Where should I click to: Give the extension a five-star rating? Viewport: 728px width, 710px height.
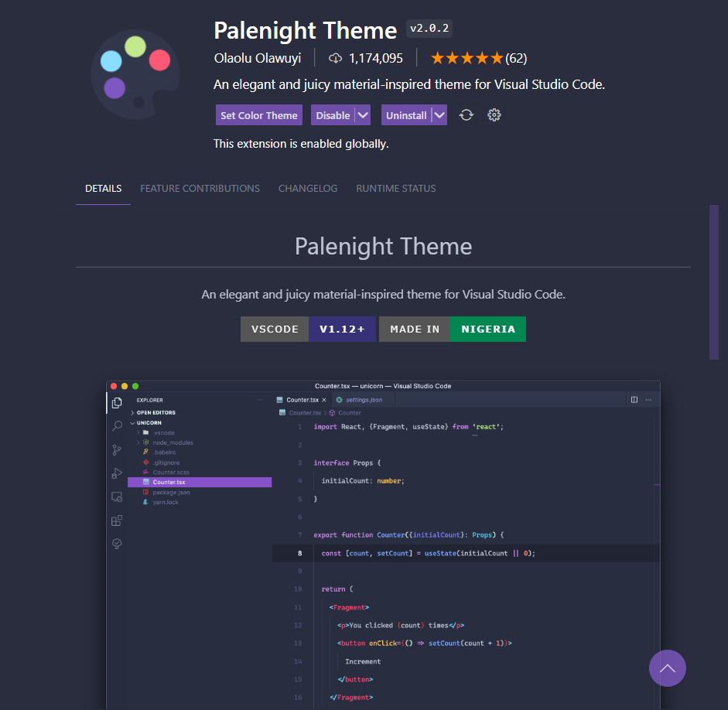point(498,57)
